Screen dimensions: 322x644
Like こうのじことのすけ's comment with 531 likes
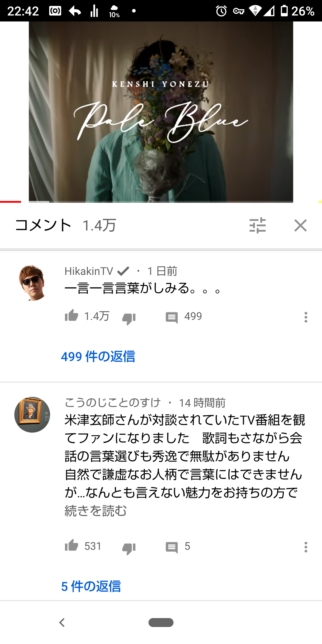coord(72,546)
